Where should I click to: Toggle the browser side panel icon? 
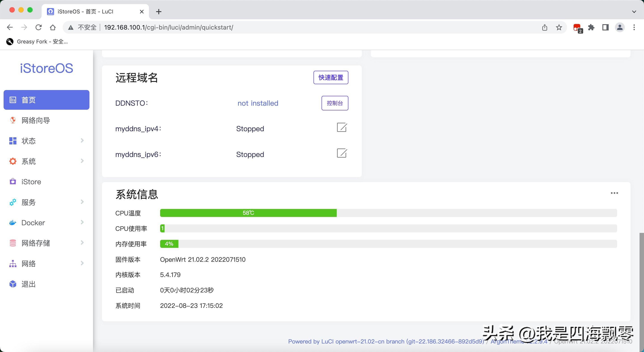click(605, 27)
